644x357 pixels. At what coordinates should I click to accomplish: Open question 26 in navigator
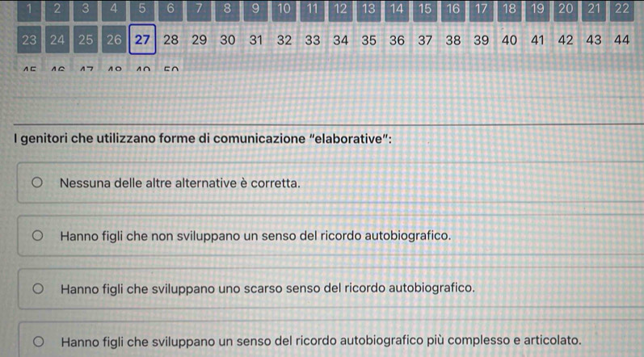point(114,40)
